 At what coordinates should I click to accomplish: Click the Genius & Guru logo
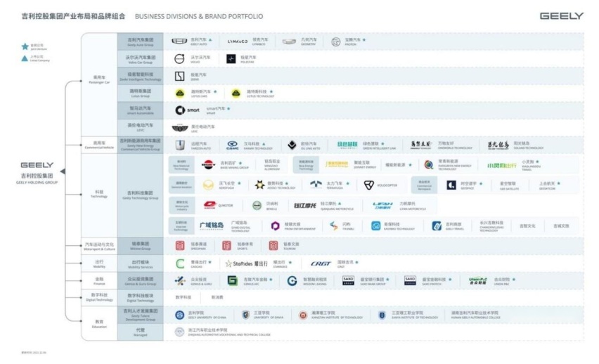[x=180, y=281]
